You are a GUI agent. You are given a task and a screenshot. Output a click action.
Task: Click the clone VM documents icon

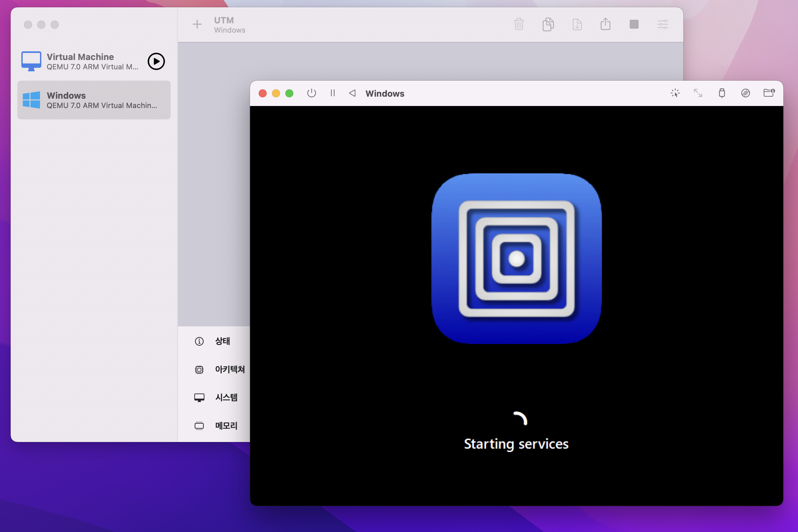pos(548,24)
